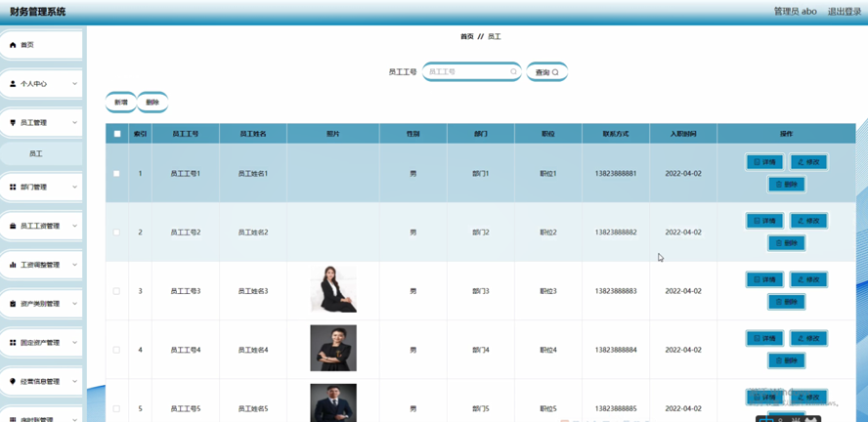Click the 部门2 cell
The image size is (868, 422).
(x=481, y=232)
